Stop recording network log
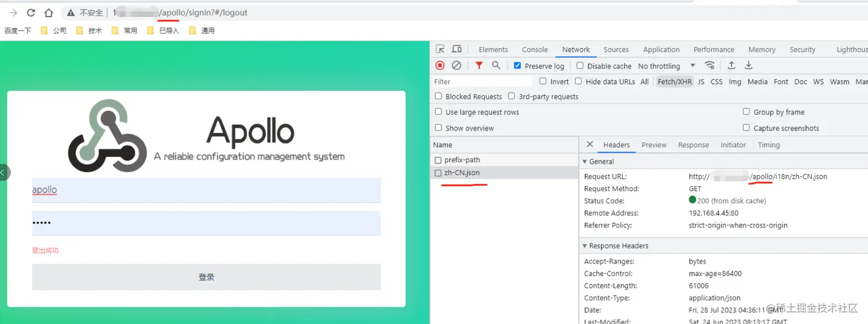868x324 pixels. click(440, 65)
